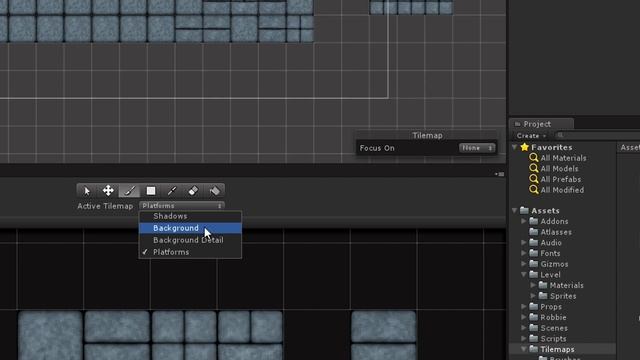This screenshot has height=360, width=640.
Task: Click the Audio folder icon
Action: tap(533, 242)
